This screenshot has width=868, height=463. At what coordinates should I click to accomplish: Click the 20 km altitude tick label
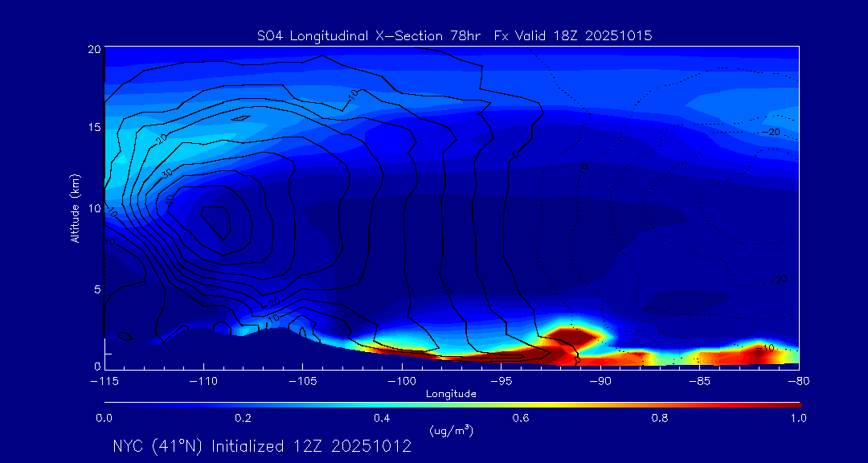[x=92, y=49]
